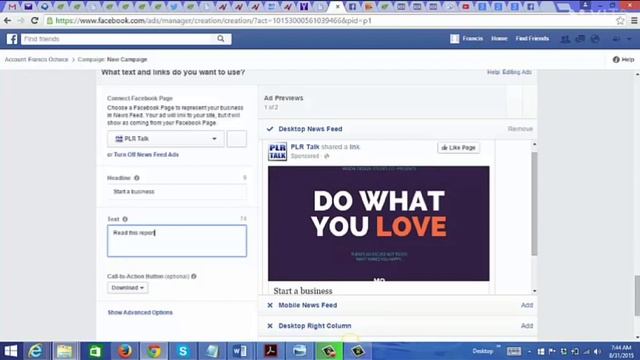
Task: Click the taskbar volume speaker icon
Action: (598, 351)
